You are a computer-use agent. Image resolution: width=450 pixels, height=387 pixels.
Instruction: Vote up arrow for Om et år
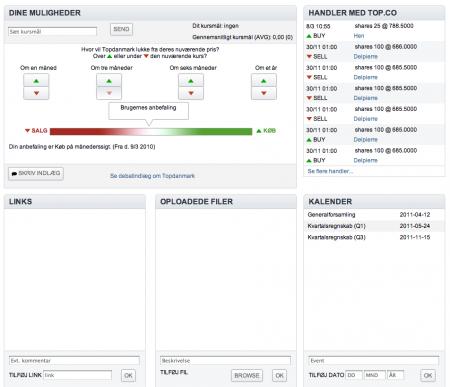(x=264, y=81)
